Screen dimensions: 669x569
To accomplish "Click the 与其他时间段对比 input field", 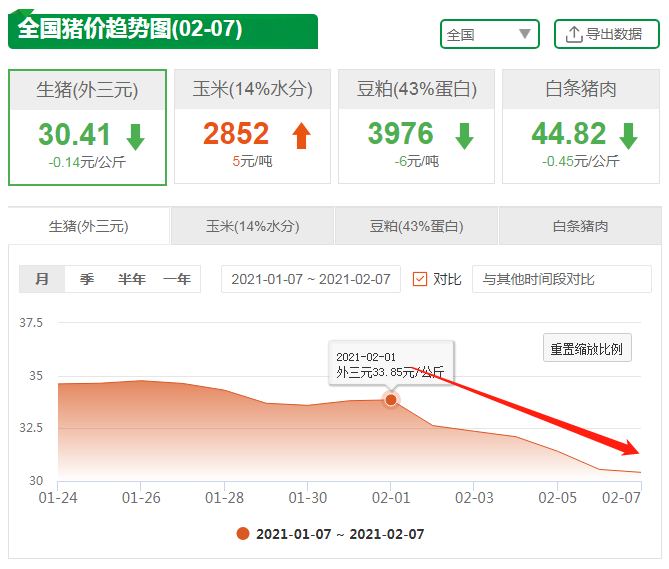I will pyautogui.click(x=562, y=279).
